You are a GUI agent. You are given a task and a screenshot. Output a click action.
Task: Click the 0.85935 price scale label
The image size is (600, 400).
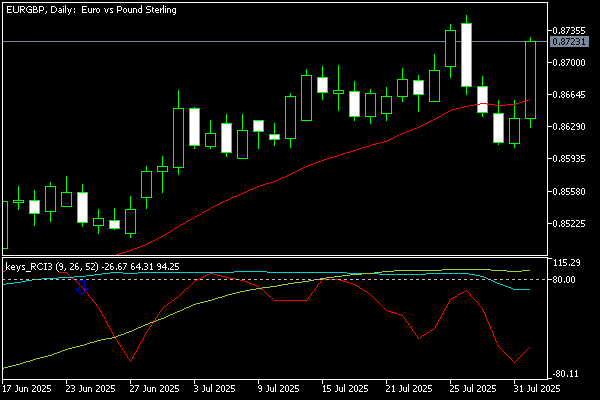coord(569,158)
